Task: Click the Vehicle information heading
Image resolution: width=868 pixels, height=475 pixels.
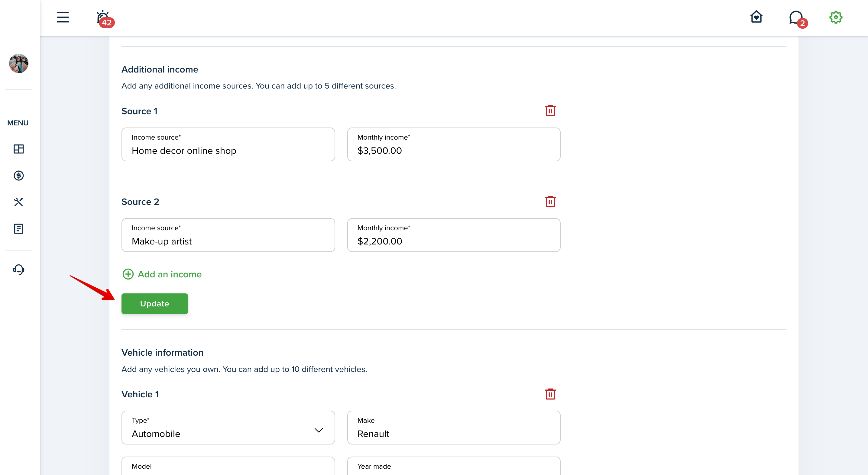Action: point(162,352)
